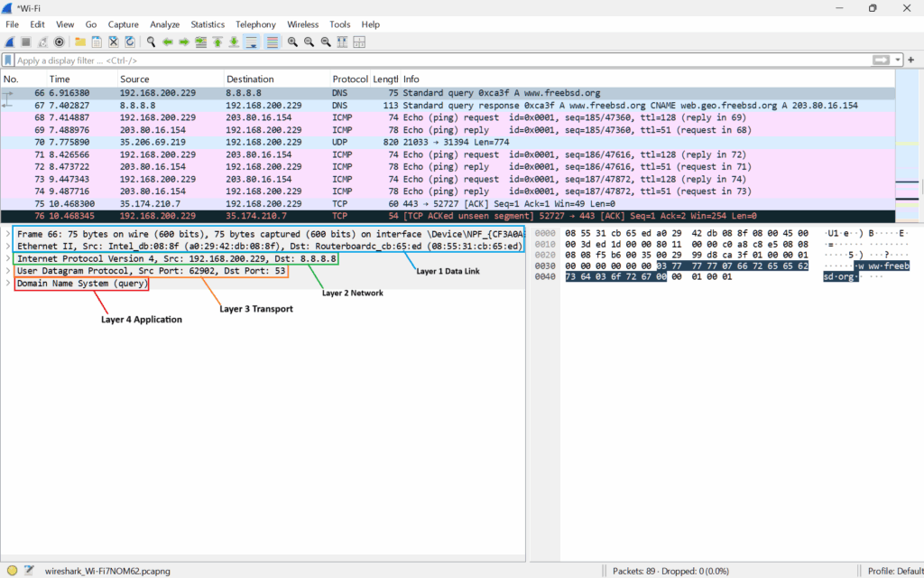Expand Internet Protocol Version 4 details
Image resolution: width=924 pixels, height=578 pixels.
[7, 258]
